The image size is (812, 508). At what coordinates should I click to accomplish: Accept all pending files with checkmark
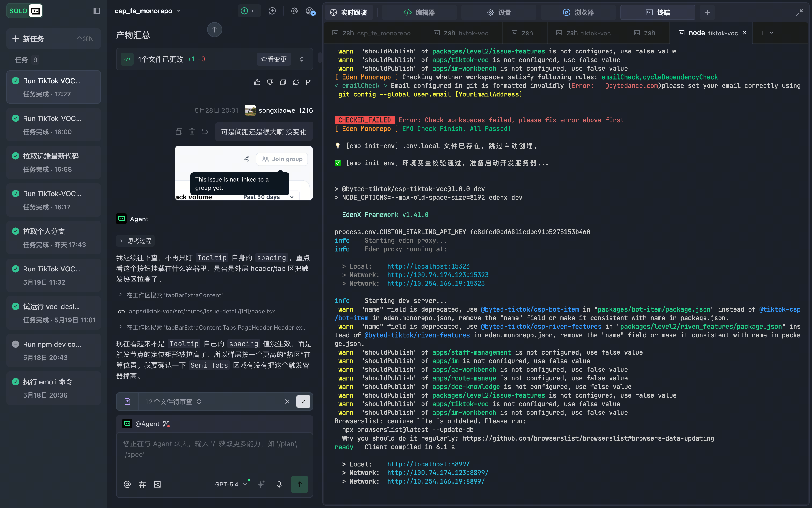point(303,402)
